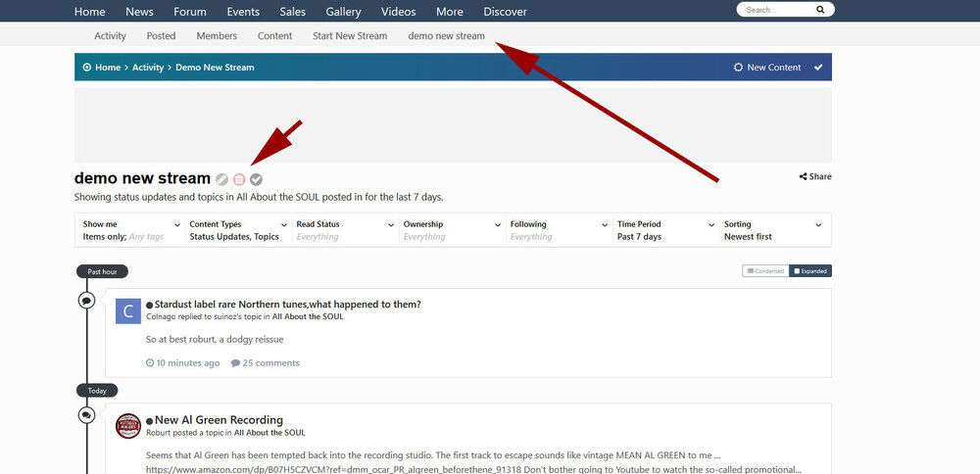
Task: Open the News menu item
Action: coord(139,11)
